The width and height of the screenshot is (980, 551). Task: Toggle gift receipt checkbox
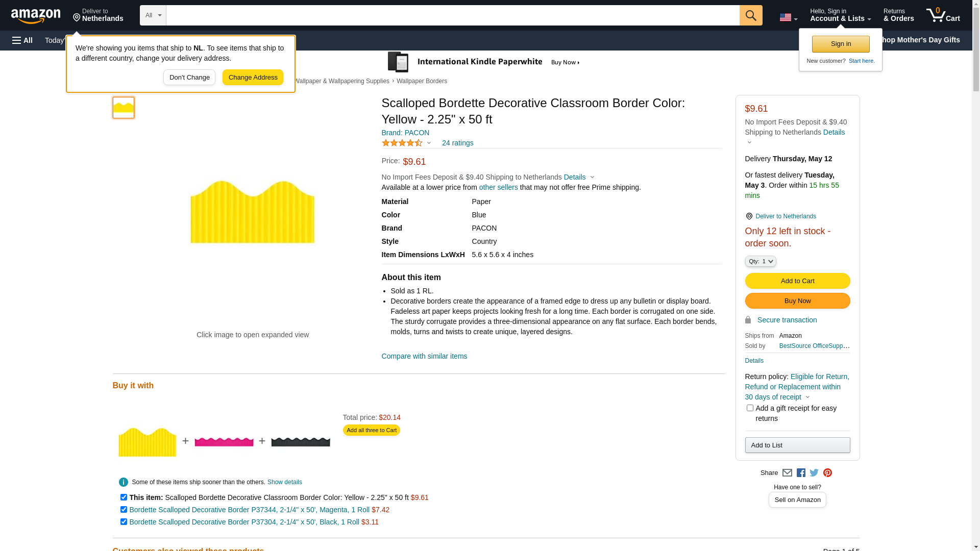(750, 408)
